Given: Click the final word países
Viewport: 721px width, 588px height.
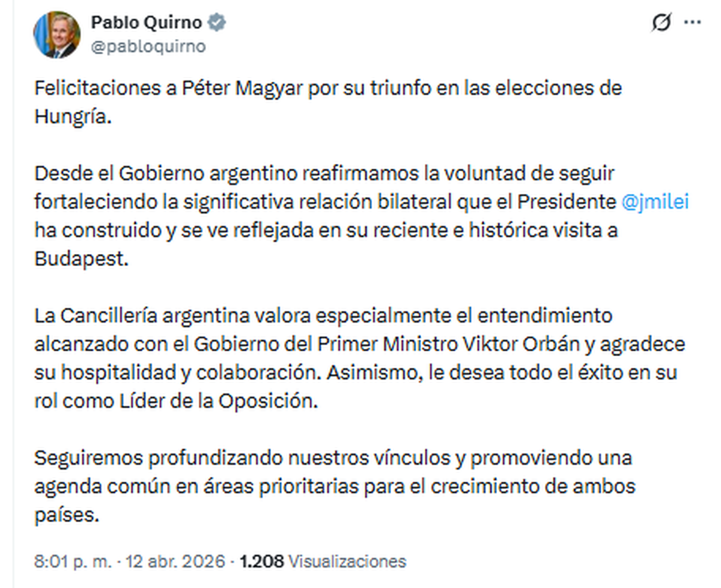Looking at the screenshot, I should click(65, 515).
